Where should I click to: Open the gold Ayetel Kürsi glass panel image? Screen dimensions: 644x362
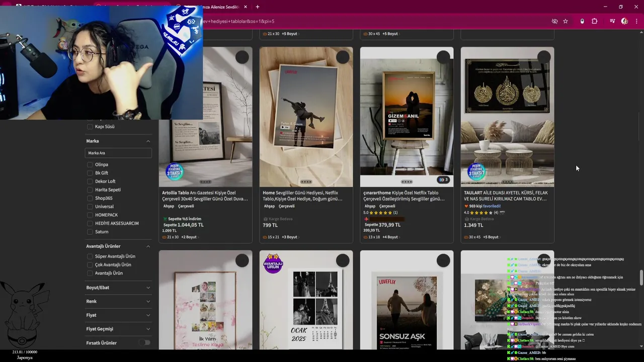click(507, 117)
